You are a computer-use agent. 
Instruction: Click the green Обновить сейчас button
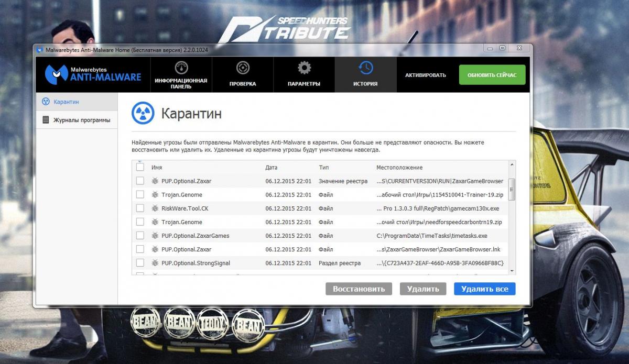(492, 75)
